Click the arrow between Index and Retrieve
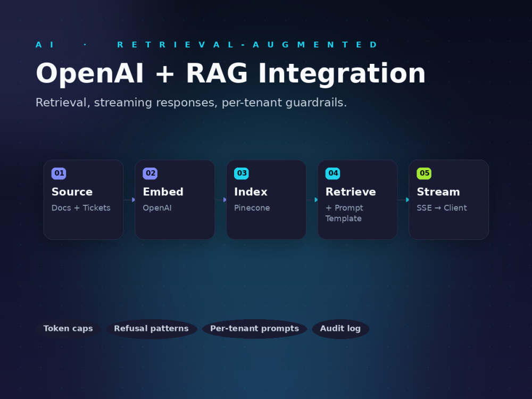Viewport: 532px width, 399px height. coord(312,200)
